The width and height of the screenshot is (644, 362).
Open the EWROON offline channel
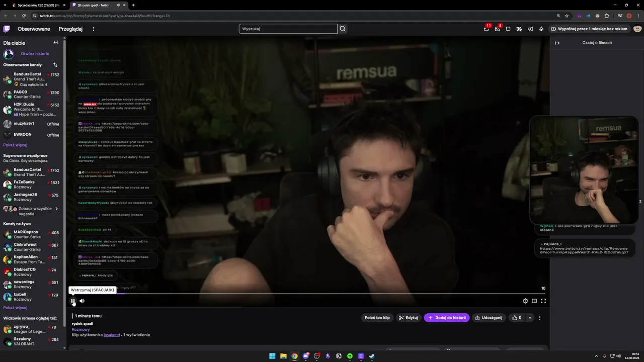point(31,135)
